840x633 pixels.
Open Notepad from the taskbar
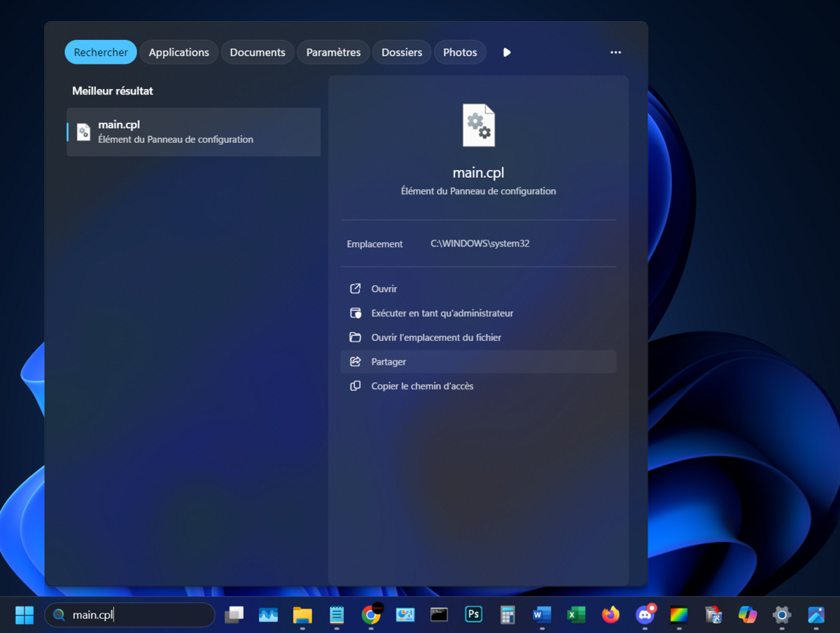tap(337, 615)
